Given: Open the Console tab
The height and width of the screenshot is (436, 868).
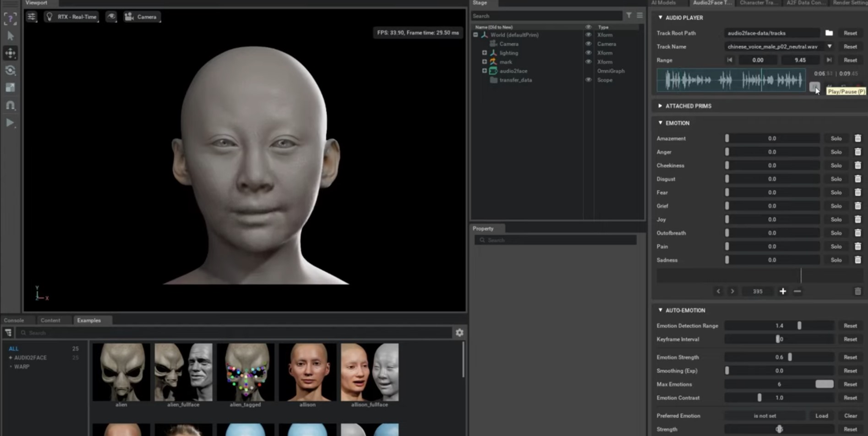Looking at the screenshot, I should pyautogui.click(x=14, y=320).
